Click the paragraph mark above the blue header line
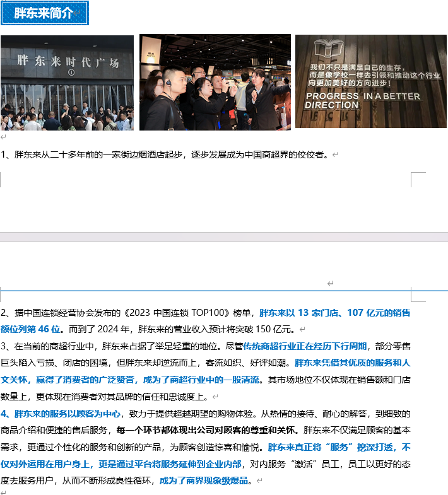 tap(330, 284)
